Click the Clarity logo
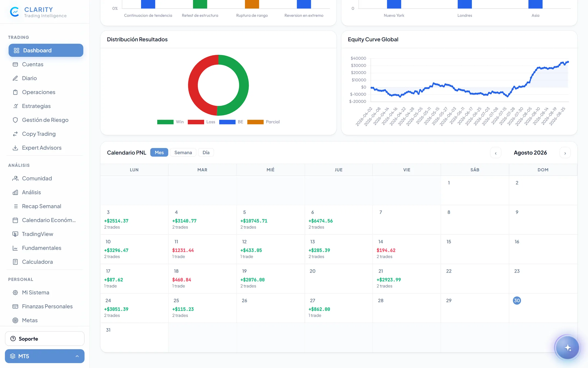This screenshot has height=368, width=588. click(14, 12)
